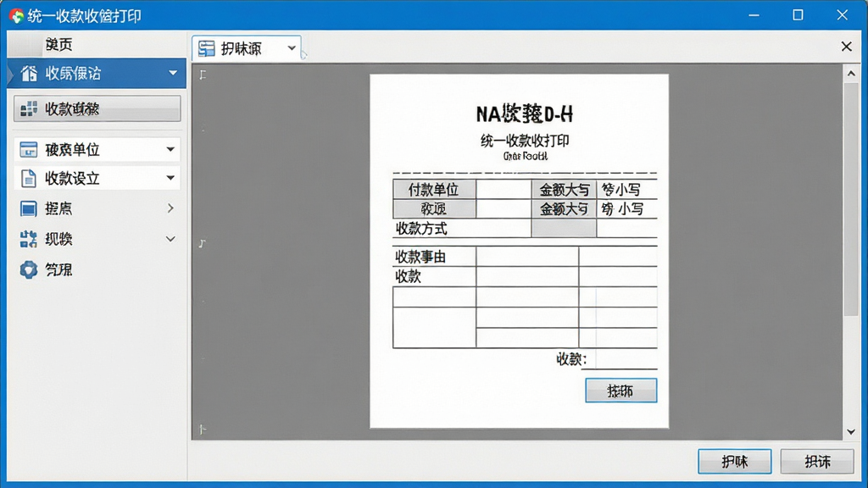This screenshot has width=868, height=488.
Task: Click the document icon beside 收款设立
Action: (x=28, y=178)
